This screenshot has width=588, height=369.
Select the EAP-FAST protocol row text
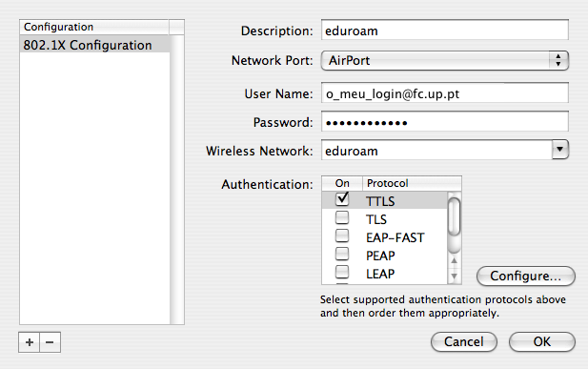point(395,237)
